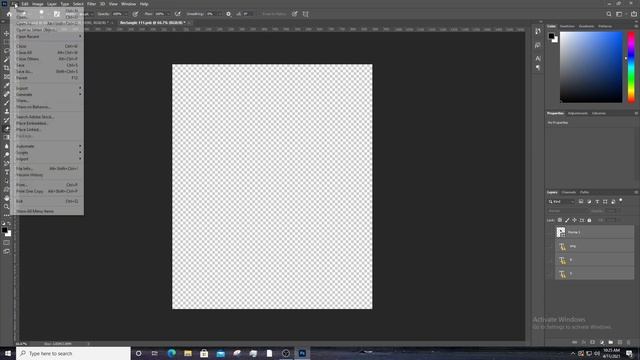Click the search icon at top right

click(x=609, y=14)
